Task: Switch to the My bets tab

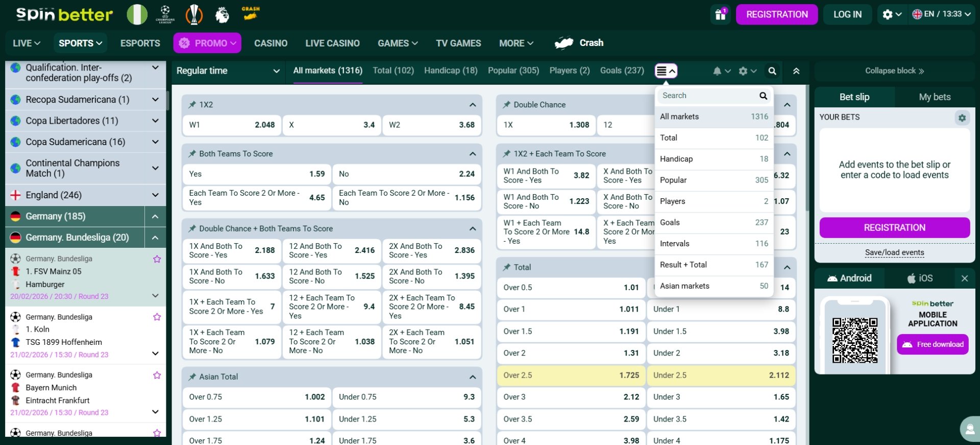Action: (935, 97)
